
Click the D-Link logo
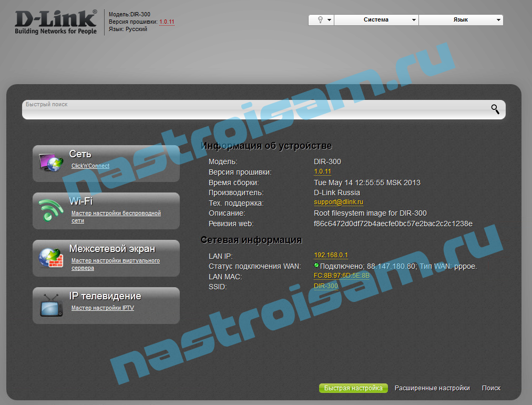coord(56,22)
